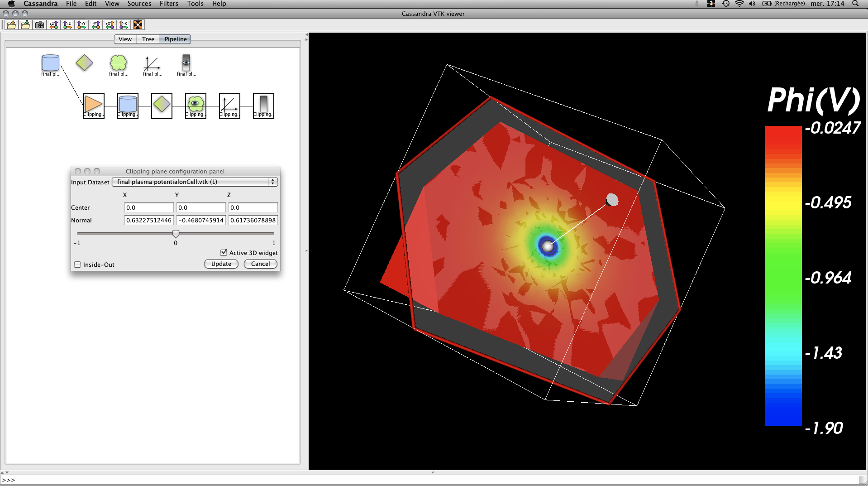Click the Normal X value field

(x=149, y=221)
